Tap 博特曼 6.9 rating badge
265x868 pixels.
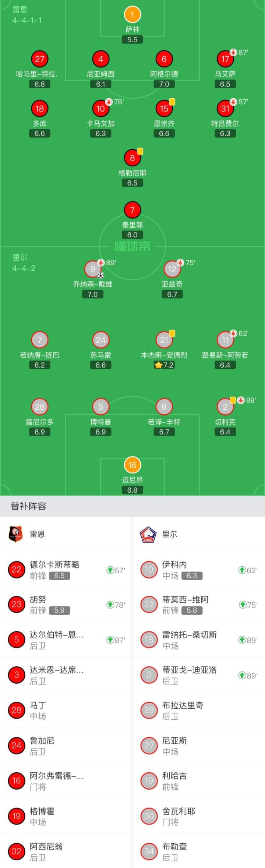(100, 432)
